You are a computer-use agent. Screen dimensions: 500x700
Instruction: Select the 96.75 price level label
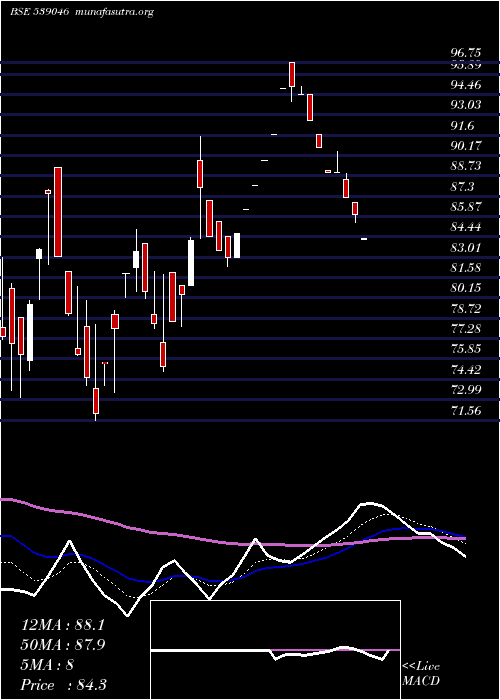point(466,53)
